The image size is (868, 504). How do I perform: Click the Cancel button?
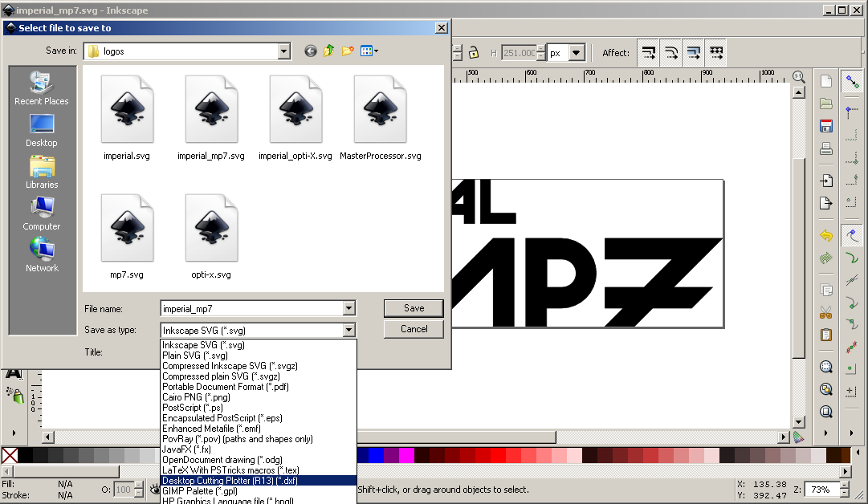(x=414, y=329)
